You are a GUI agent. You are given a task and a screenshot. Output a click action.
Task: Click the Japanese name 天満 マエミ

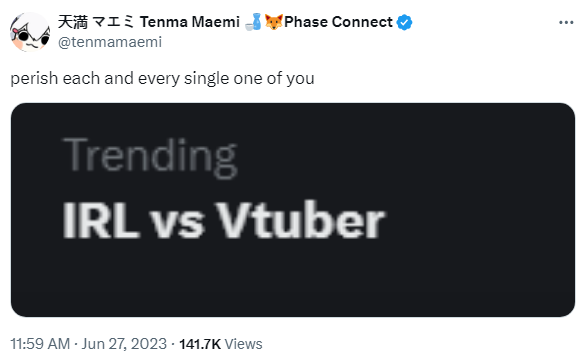(x=95, y=22)
